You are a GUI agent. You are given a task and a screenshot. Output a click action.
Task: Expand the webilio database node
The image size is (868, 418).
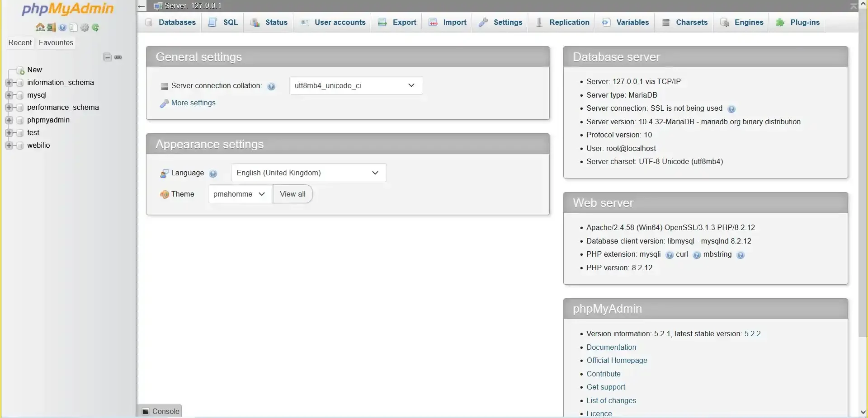(x=9, y=146)
